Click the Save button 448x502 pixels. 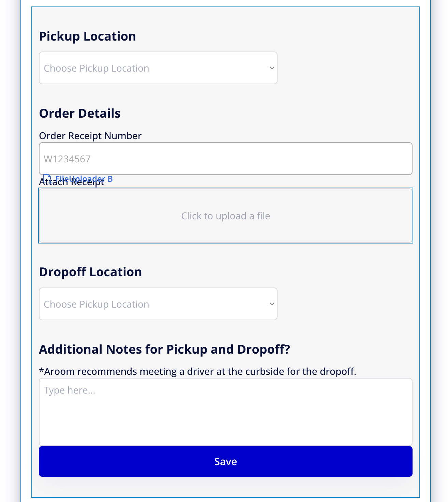(x=226, y=461)
